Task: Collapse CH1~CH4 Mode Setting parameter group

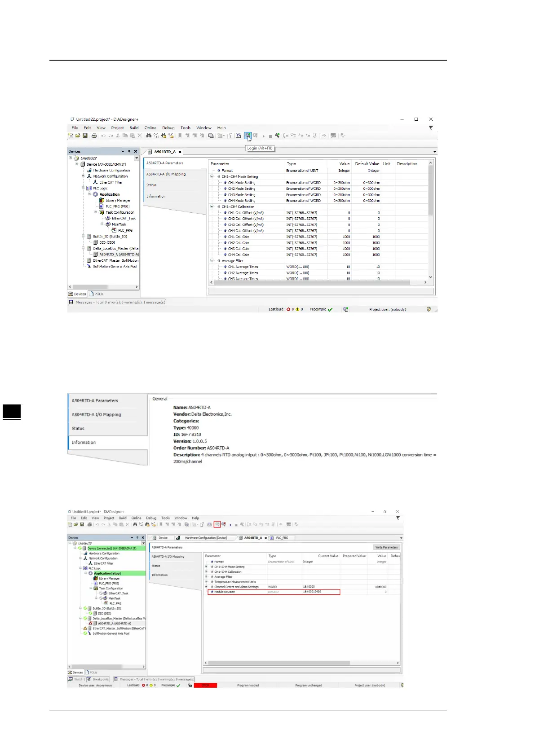Action: pyautogui.click(x=212, y=176)
